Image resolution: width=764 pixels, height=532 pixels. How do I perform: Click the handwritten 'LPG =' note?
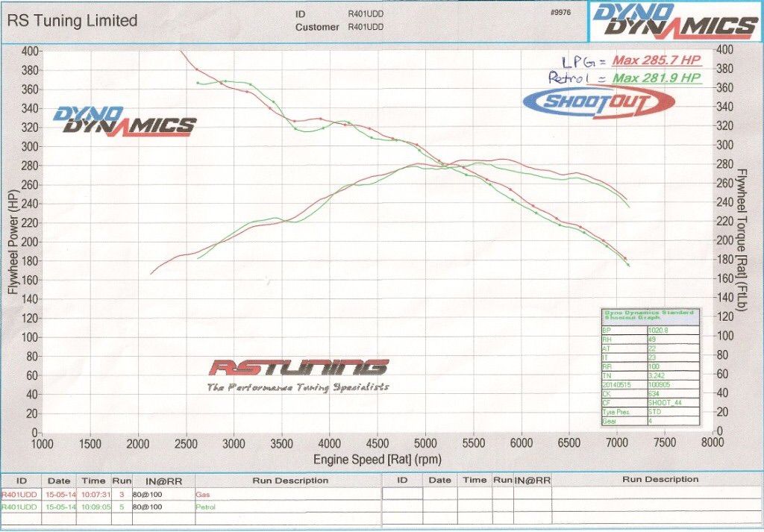point(585,62)
